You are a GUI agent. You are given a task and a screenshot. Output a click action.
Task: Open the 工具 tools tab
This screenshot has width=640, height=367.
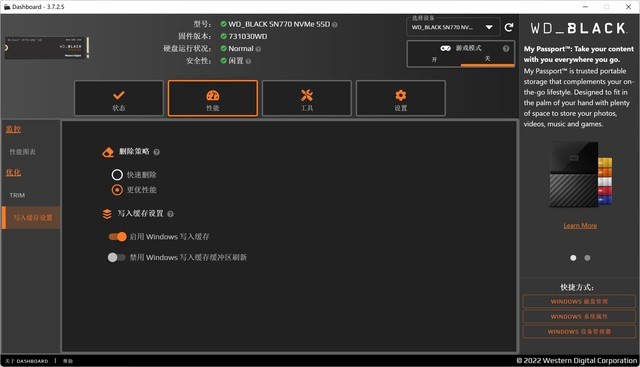point(307,98)
